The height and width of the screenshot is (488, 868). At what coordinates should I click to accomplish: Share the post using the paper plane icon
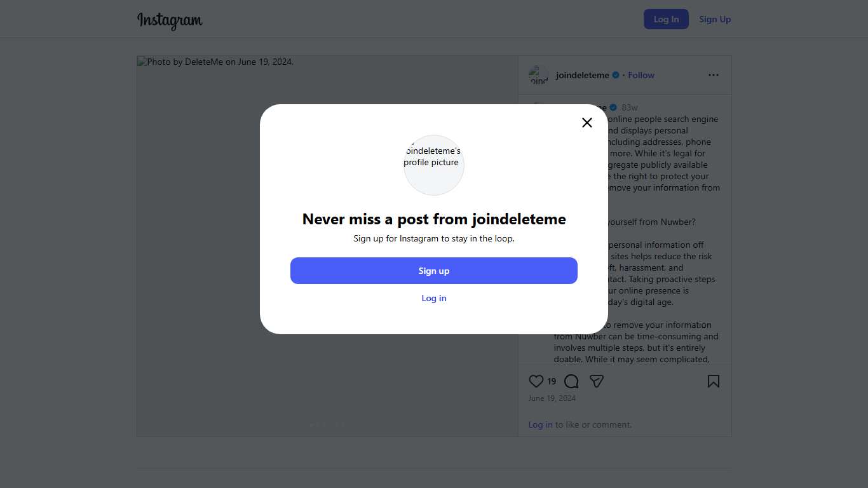(x=596, y=381)
